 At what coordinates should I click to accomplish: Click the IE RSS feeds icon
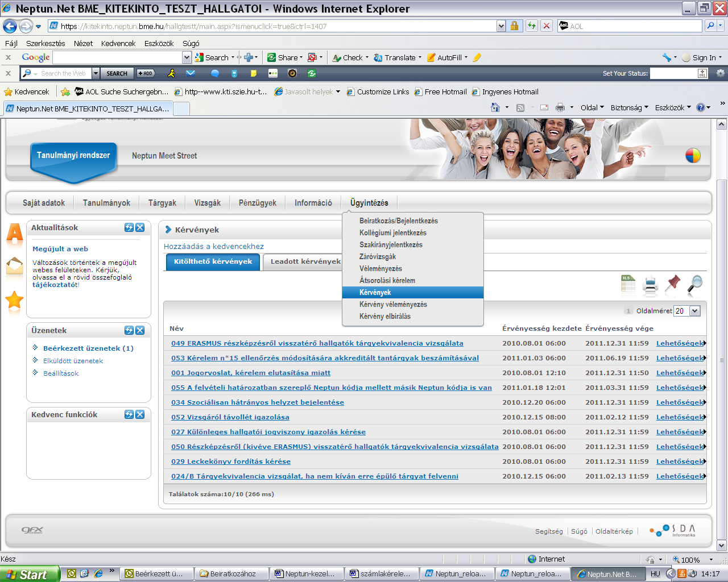(520, 107)
